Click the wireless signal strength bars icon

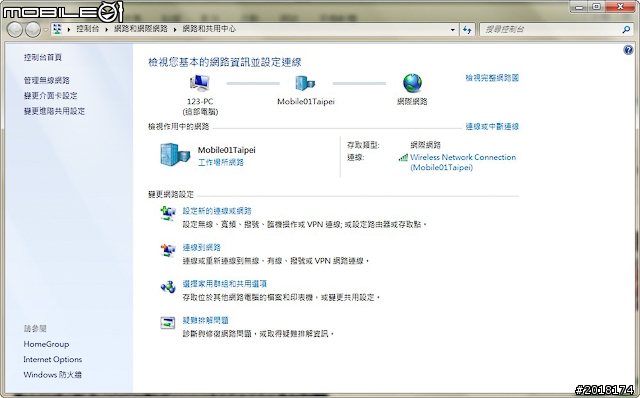(403, 158)
